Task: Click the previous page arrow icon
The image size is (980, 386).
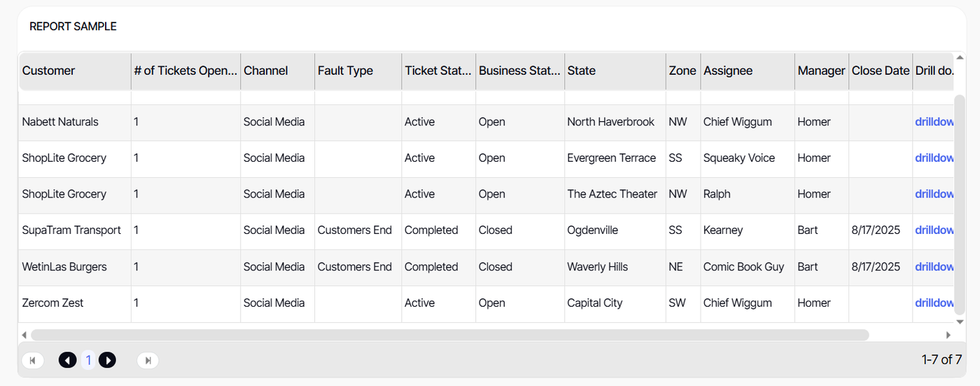Action: [x=68, y=360]
